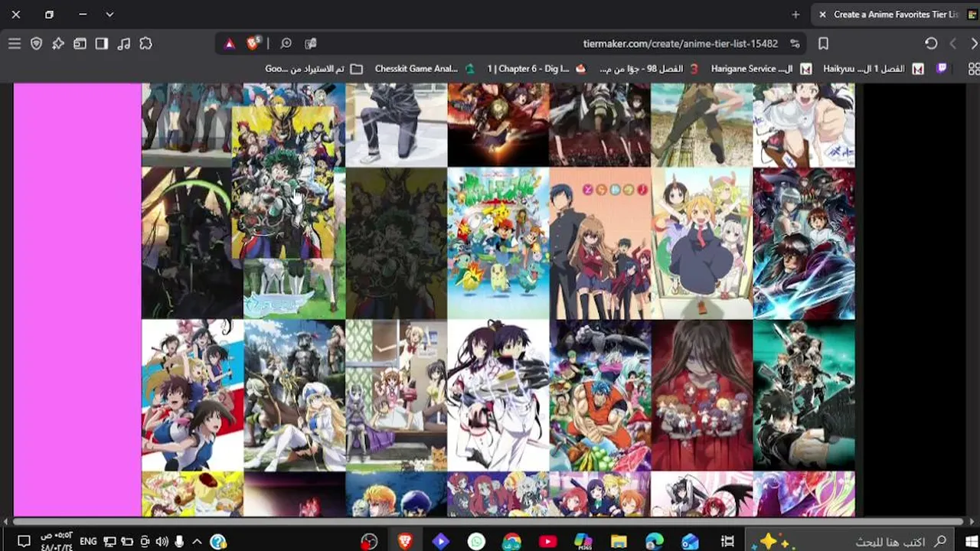Select the Toradora anime poster thumbnail
The height and width of the screenshot is (551, 980).
point(599,243)
